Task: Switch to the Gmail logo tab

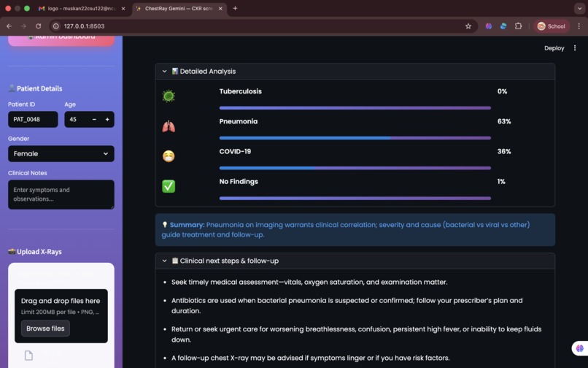Action: pos(82,8)
